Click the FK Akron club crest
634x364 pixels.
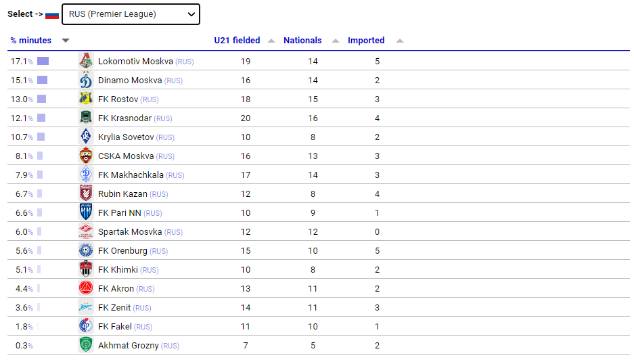[86, 288]
